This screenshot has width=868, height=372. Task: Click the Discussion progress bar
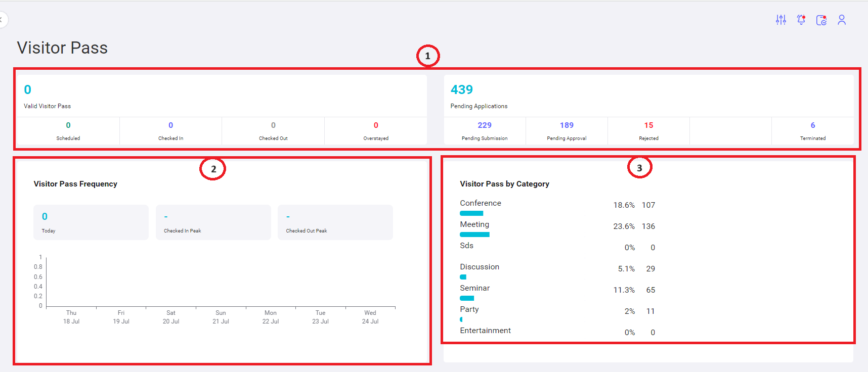463,277
